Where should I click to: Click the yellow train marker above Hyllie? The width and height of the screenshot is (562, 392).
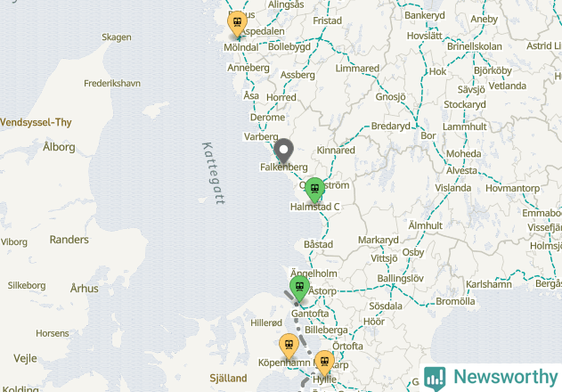[x=324, y=363]
